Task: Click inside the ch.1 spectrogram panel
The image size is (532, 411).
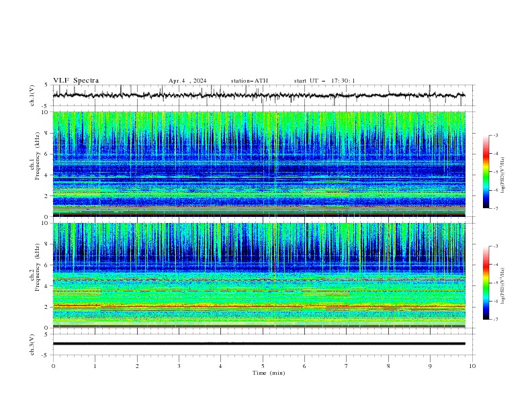Action: 259,164
